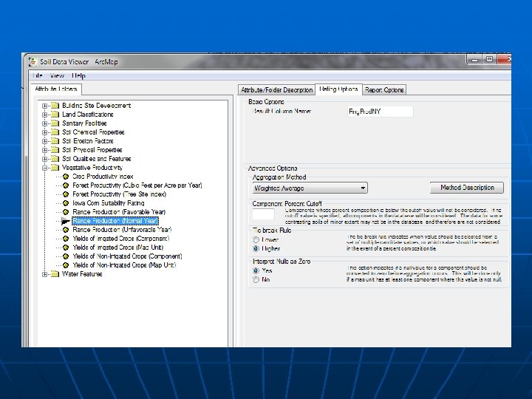Click the Crop Productivity Index attribute icon
Image resolution: width=532 pixels, height=399 pixels.
point(66,177)
